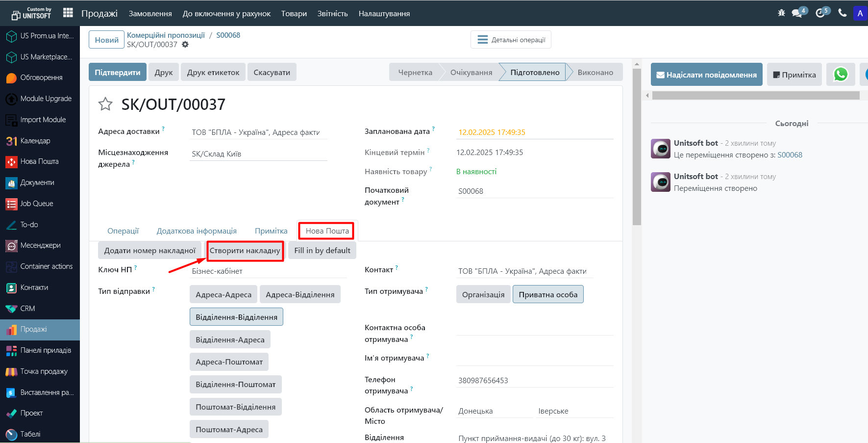Expand the Звітність menu
Viewport: 868px width, 443px height.
(x=332, y=14)
